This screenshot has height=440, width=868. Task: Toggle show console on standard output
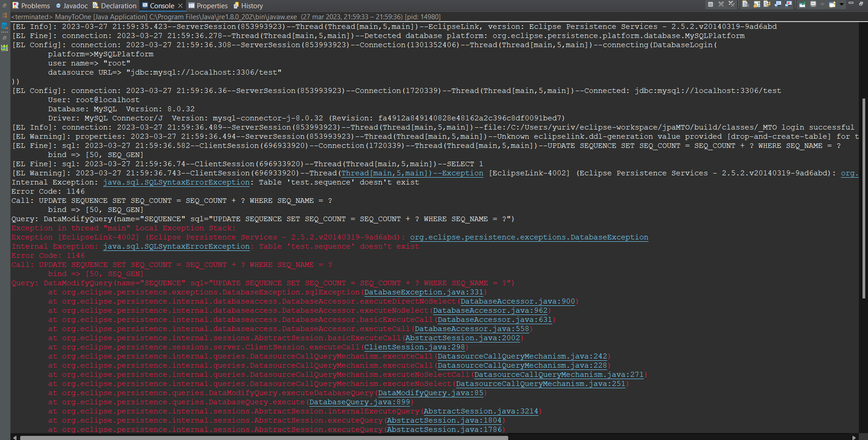click(x=778, y=4)
